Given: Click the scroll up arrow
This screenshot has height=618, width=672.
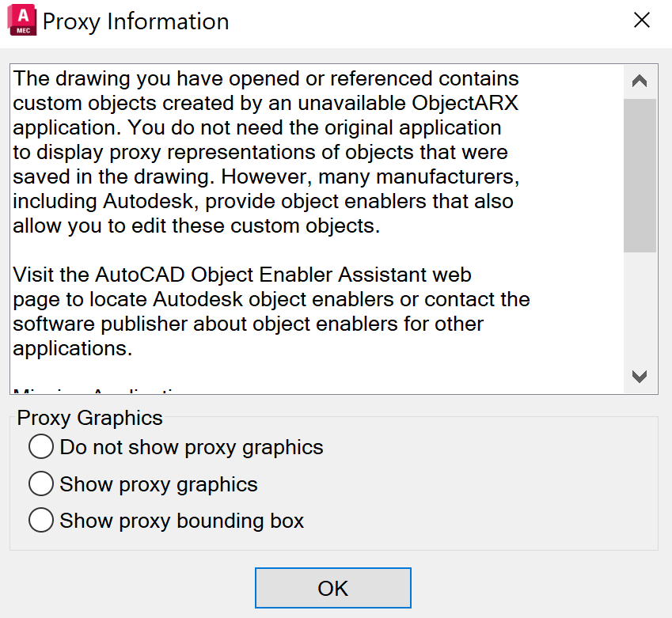Looking at the screenshot, I should tap(640, 82).
